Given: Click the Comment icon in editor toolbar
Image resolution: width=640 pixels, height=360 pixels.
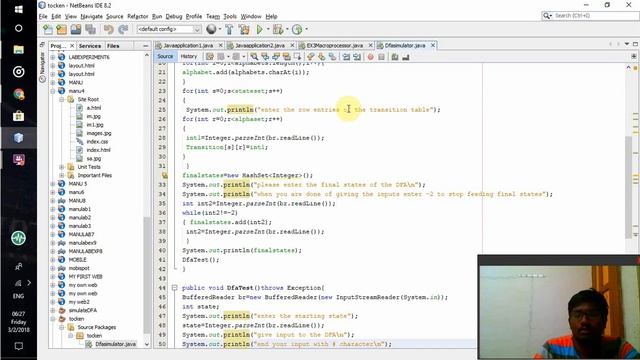Looking at the screenshot, I should click(x=395, y=57).
